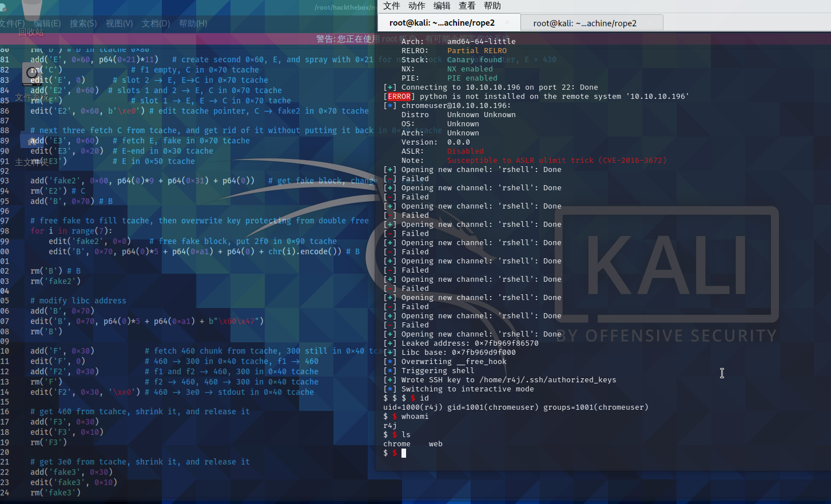This screenshot has height=504, width=831.
Task: Open editor 编辑(E) menu
Action: 47,23
